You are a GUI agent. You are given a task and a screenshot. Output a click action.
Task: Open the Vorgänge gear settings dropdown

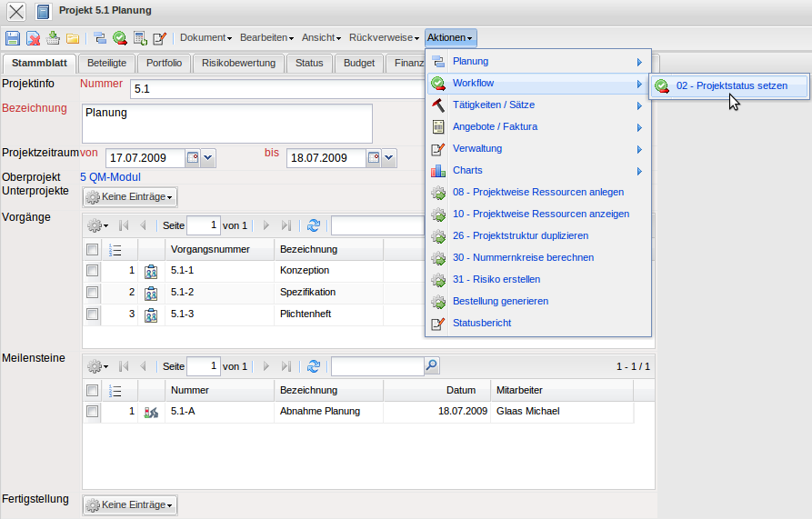click(x=97, y=225)
